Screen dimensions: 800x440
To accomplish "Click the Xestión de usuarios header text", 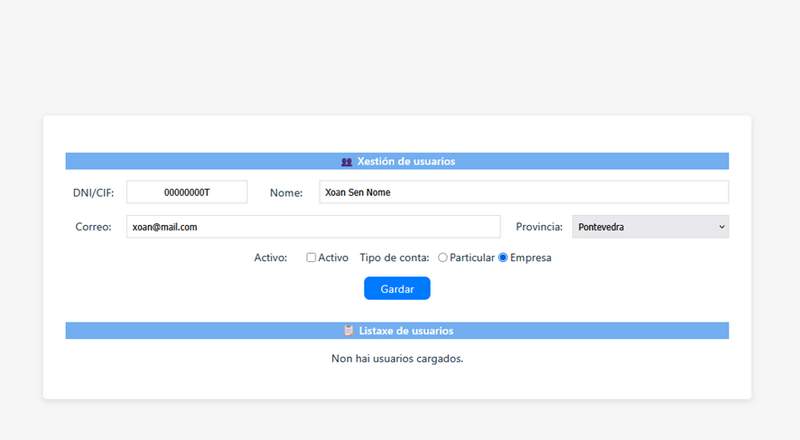I will point(406,161).
